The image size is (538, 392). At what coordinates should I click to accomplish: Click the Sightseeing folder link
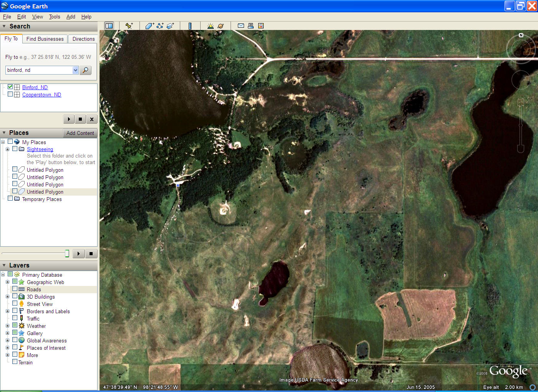[40, 149]
